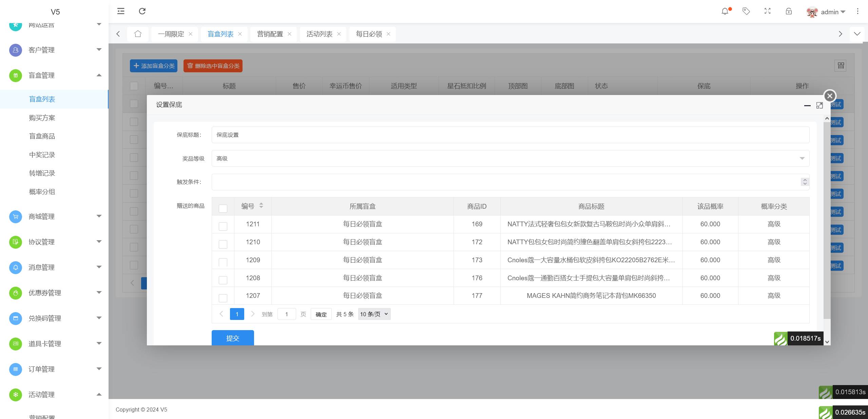868x419 pixels.
Task: Click the lock screen icon
Action: [788, 11]
